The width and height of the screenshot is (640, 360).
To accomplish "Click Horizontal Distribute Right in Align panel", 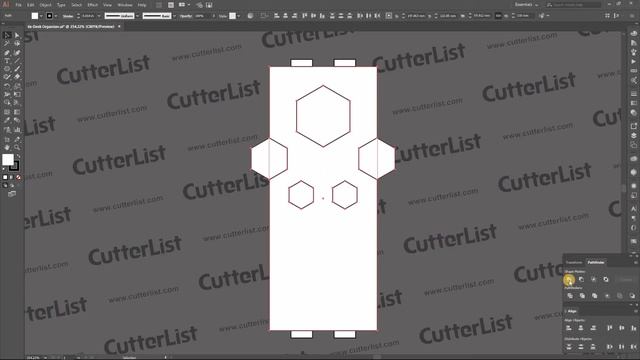I will tap(633, 347).
